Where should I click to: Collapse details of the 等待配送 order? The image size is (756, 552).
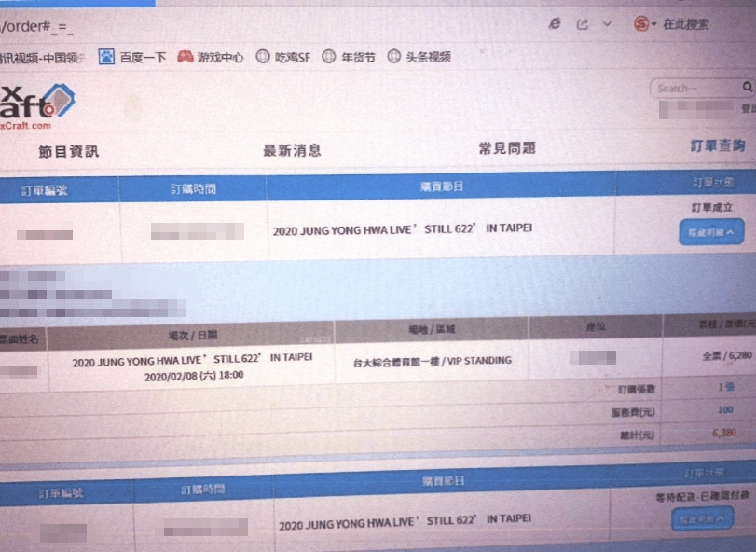703,518
